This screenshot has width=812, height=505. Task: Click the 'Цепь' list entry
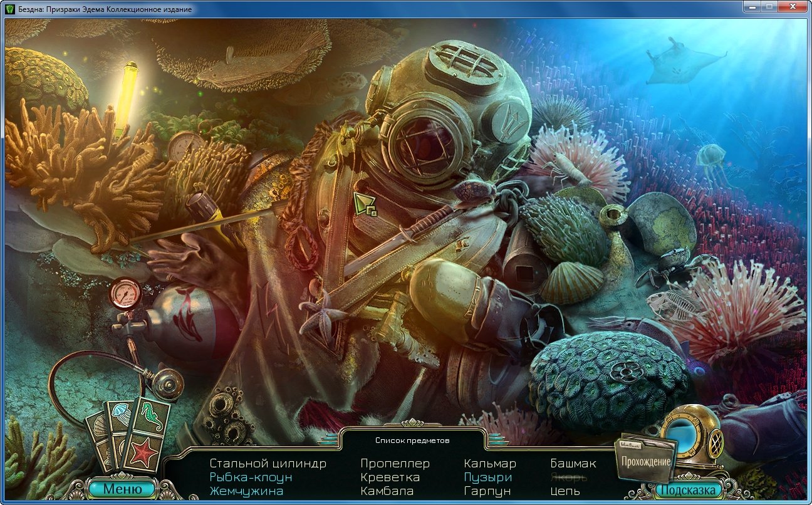point(565,491)
